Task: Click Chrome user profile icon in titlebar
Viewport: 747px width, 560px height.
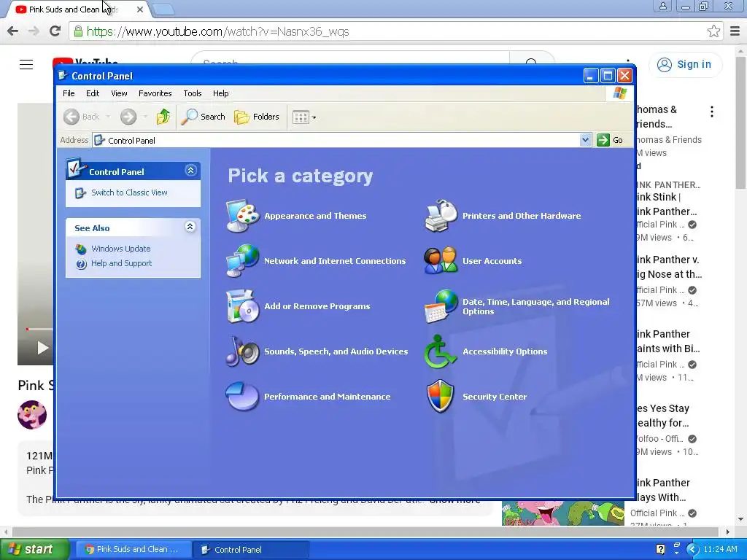Action: click(662, 6)
